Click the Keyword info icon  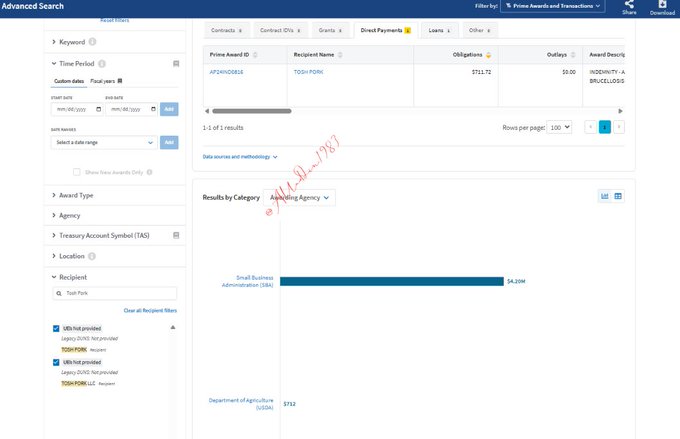point(93,42)
